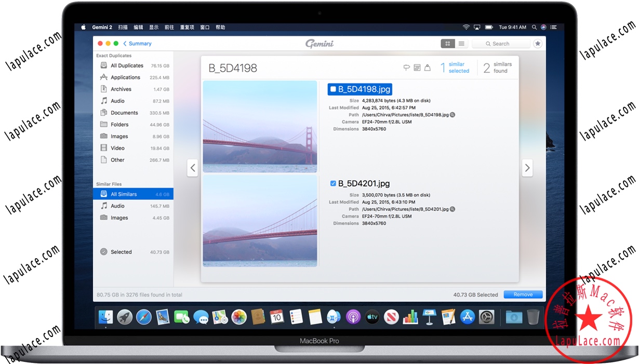639x364 pixels.
Task: Uncheck the B_5D4201.jpg selection box
Action: point(333,183)
